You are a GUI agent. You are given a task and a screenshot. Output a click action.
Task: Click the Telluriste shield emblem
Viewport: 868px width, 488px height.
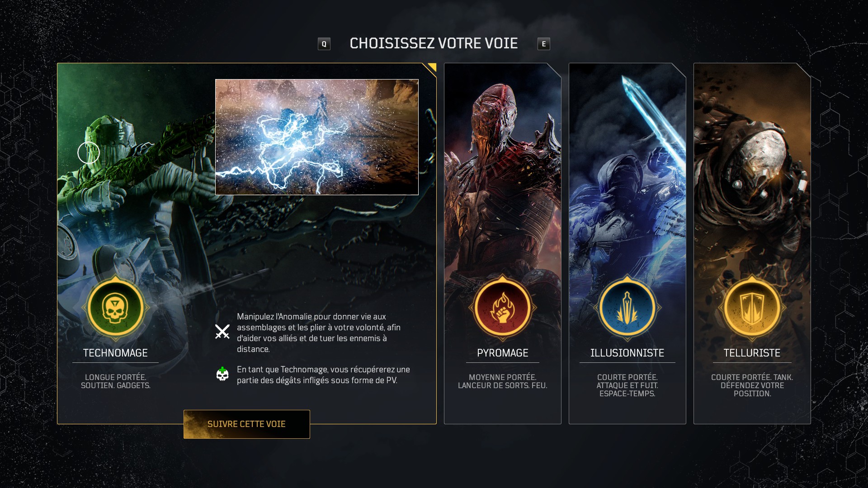(752, 308)
